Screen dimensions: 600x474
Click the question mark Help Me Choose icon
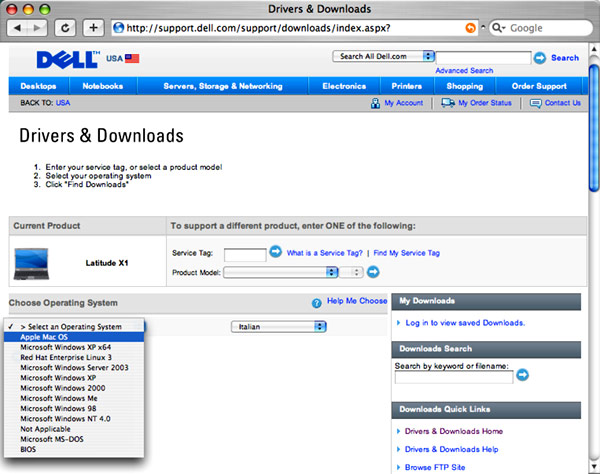[316, 303]
